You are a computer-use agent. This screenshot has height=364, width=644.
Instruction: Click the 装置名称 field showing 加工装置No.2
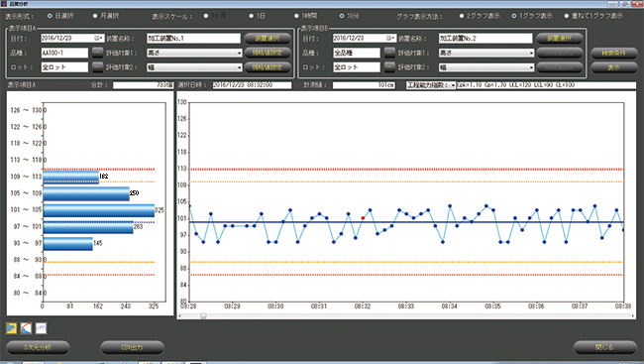(x=485, y=39)
